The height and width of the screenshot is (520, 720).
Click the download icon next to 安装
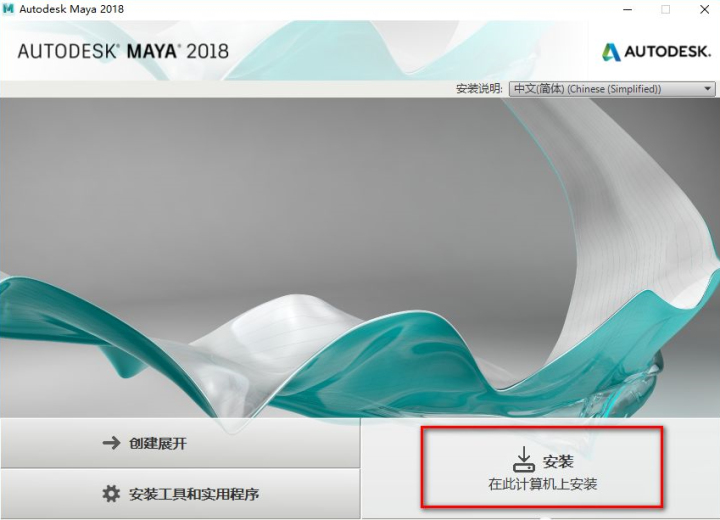tap(523, 459)
